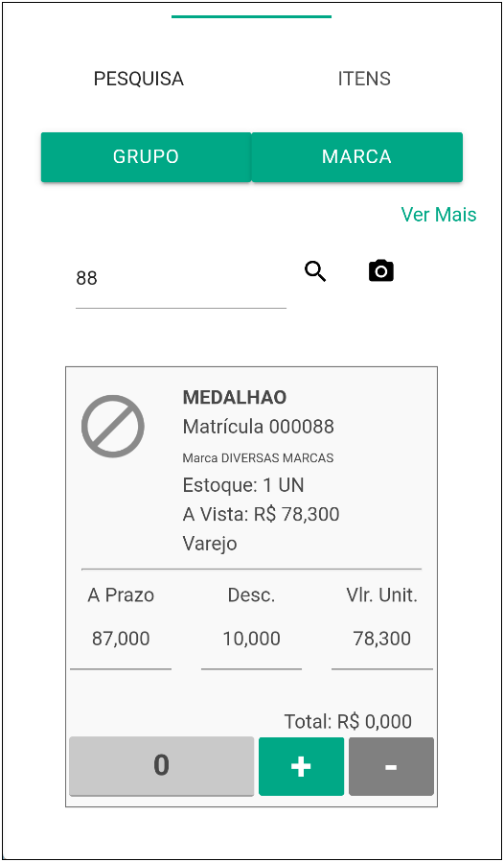
Task: Switch to the PESQUISA tab
Action: [x=139, y=79]
